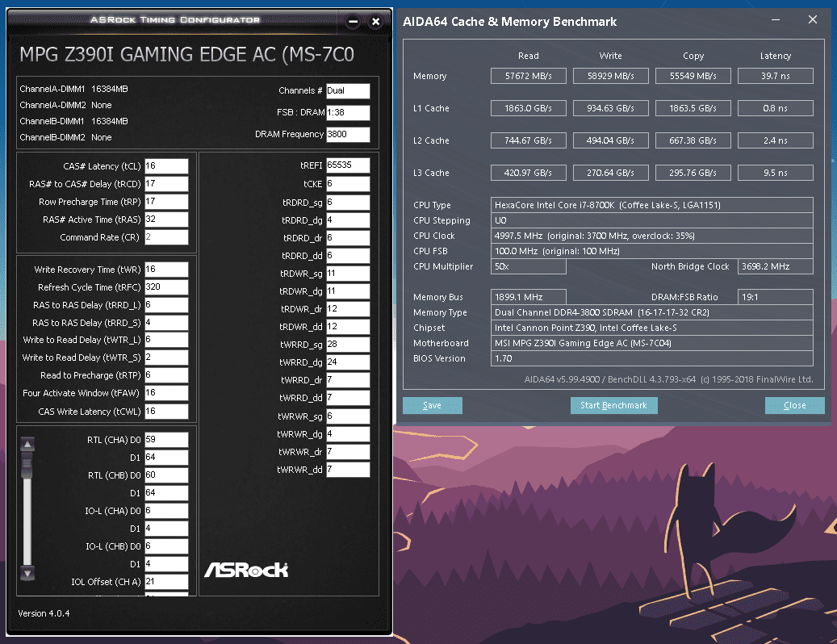Click the tCKE value field

click(x=348, y=184)
